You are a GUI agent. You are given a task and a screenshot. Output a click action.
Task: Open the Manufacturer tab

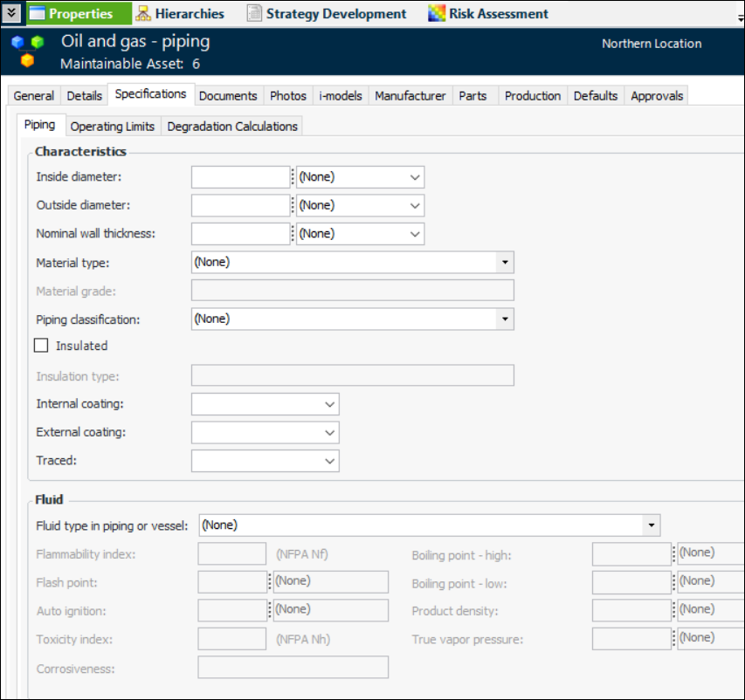[x=410, y=95]
